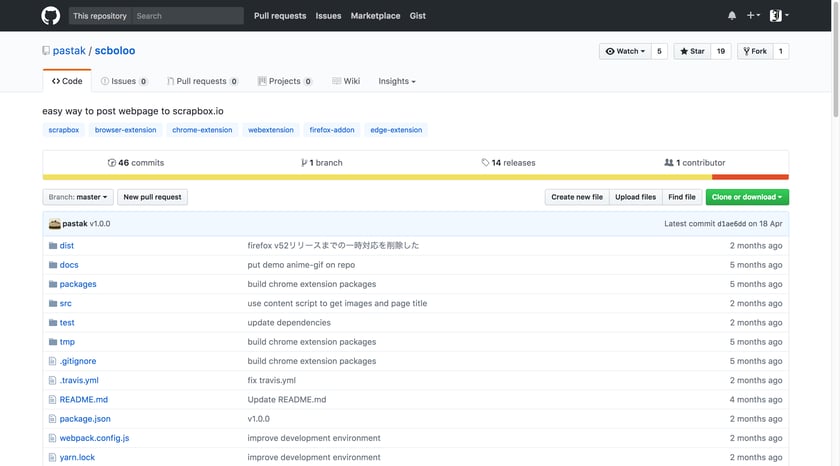Image resolution: width=840 pixels, height=466 pixels.
Task: Click the README.md file icon
Action: click(x=52, y=400)
